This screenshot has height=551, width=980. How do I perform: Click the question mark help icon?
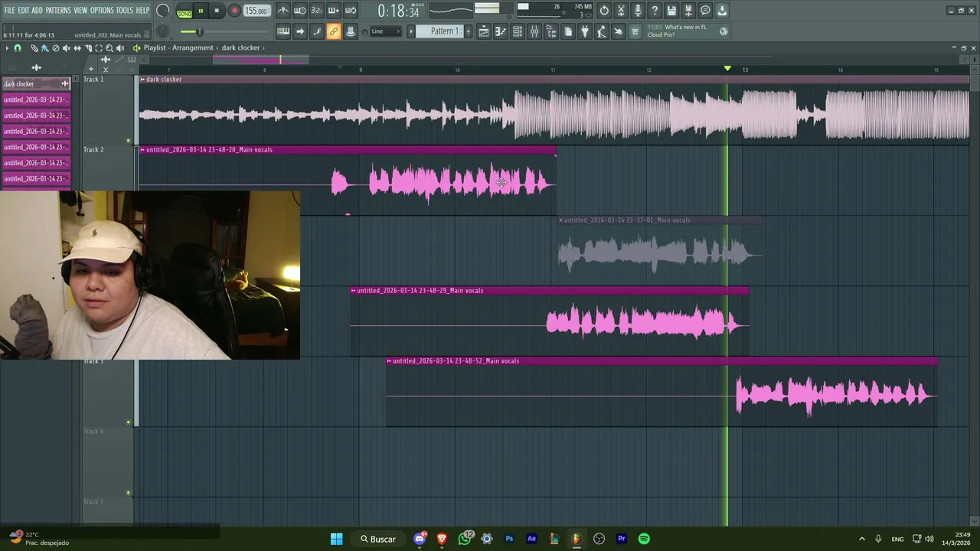click(655, 11)
